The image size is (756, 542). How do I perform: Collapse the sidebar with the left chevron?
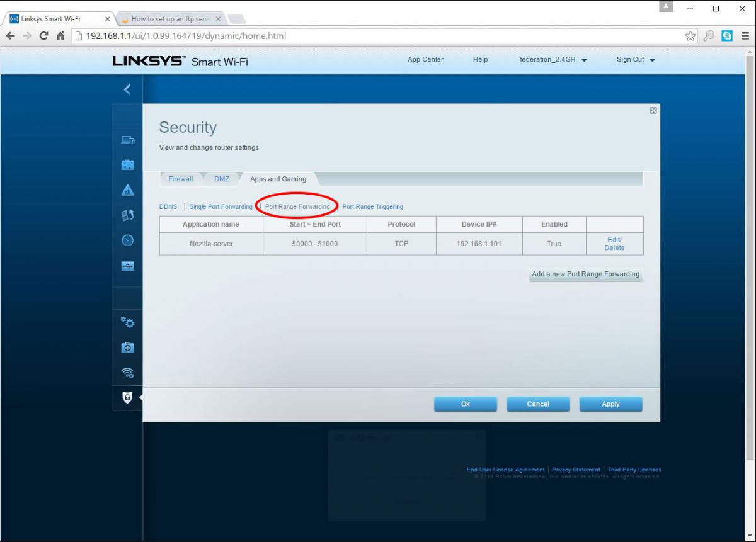click(127, 89)
